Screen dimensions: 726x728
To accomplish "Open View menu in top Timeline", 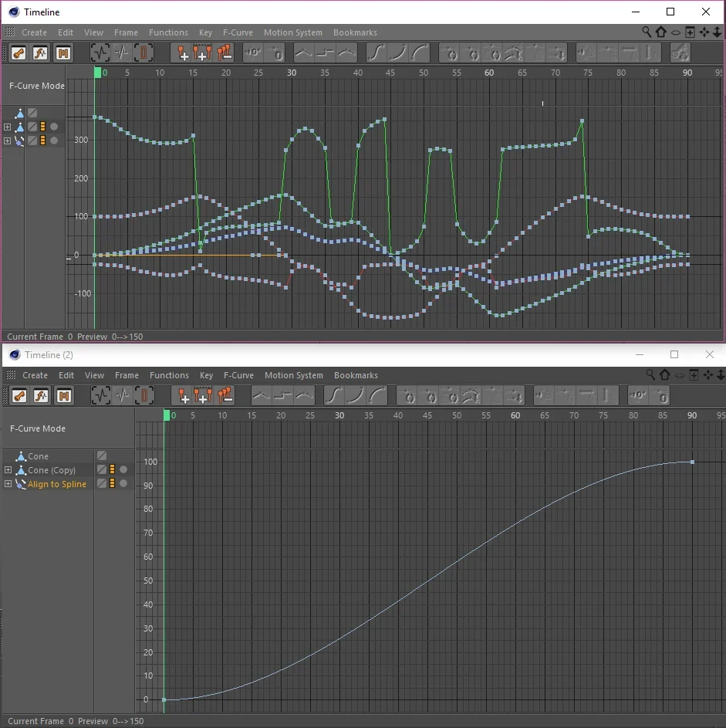I will (x=93, y=32).
